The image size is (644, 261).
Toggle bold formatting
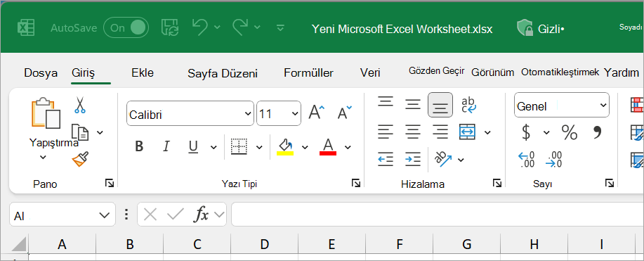tap(139, 146)
